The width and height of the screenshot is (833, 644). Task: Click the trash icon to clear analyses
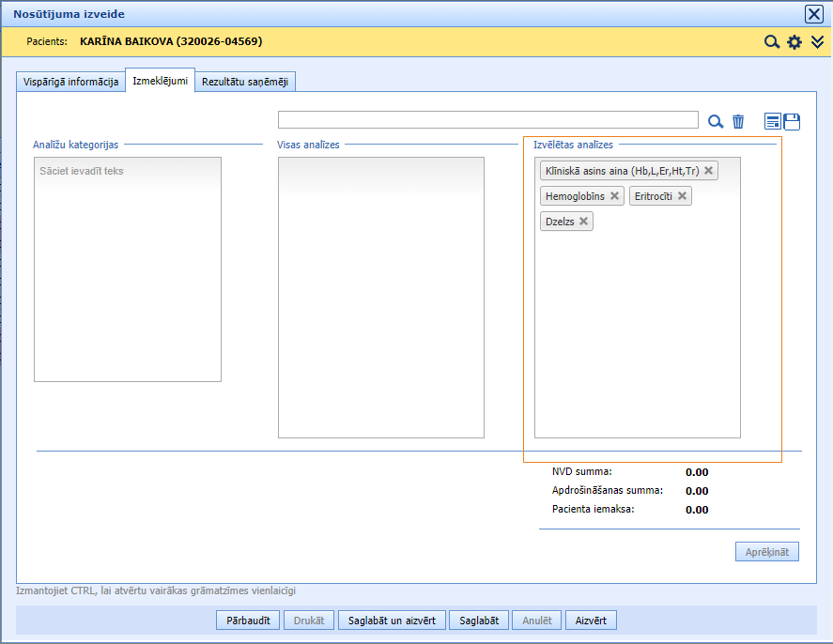click(738, 121)
